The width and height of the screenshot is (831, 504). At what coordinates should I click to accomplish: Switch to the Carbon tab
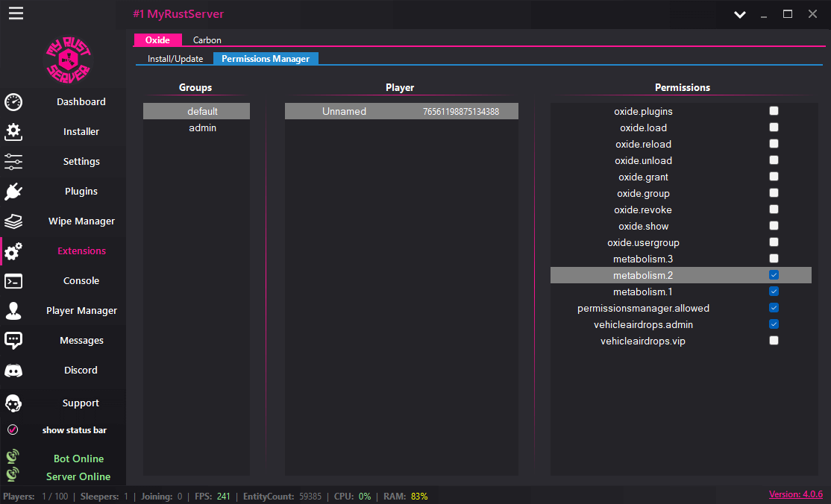[x=207, y=40]
